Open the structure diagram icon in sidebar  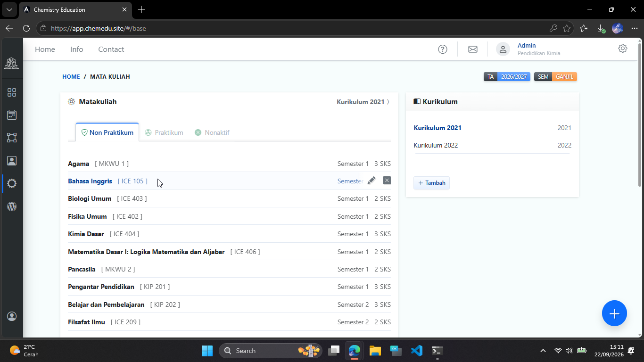12,138
